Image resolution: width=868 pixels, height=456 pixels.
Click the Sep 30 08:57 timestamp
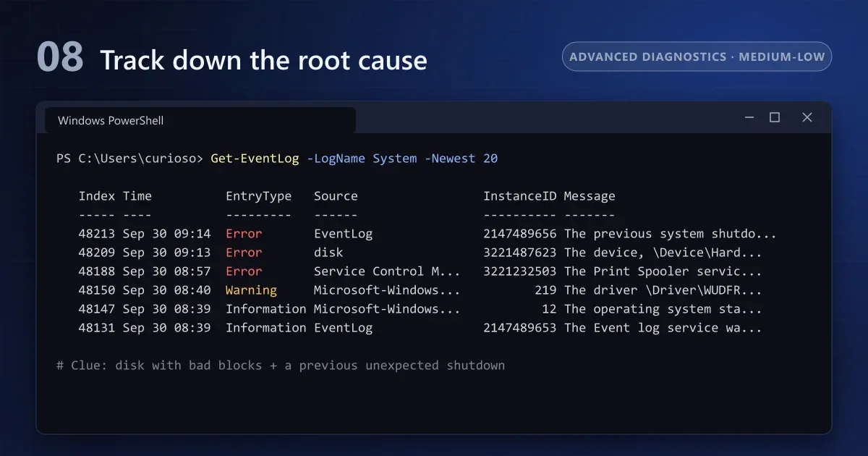pos(167,271)
